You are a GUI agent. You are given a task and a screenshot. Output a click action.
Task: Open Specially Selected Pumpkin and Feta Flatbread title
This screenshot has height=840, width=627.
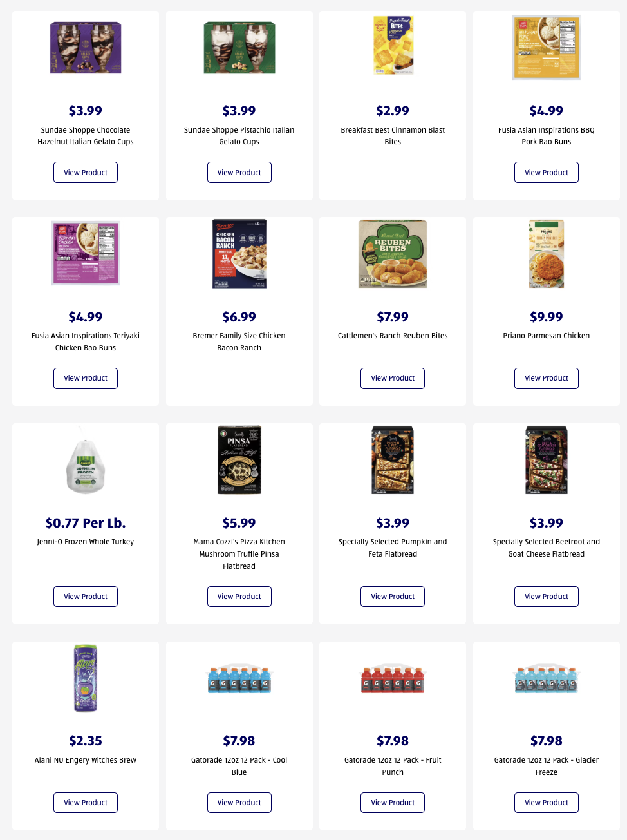pyautogui.click(x=393, y=548)
